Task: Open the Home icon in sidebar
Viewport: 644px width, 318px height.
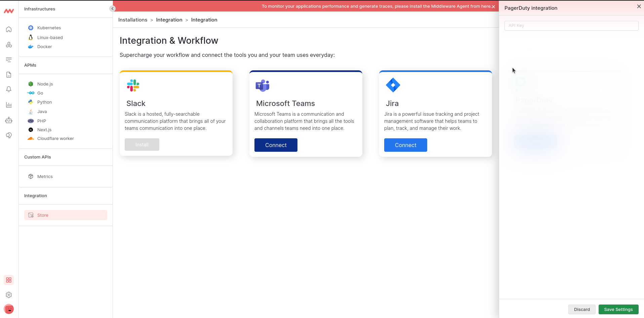Action: tap(9, 29)
